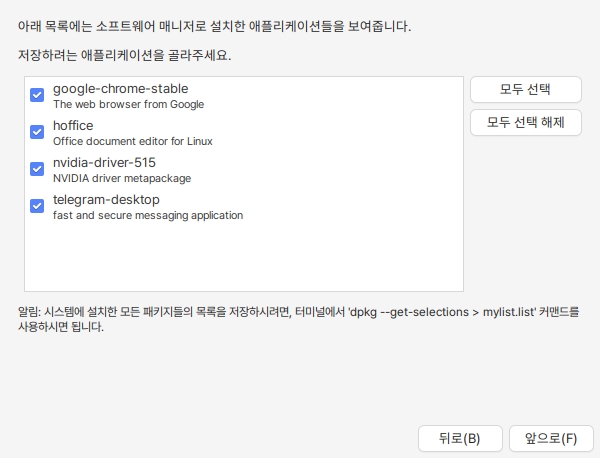Image resolution: width=600 pixels, height=458 pixels.
Task: Uncheck the google-chrome-stable checkbox
Action: click(x=37, y=95)
